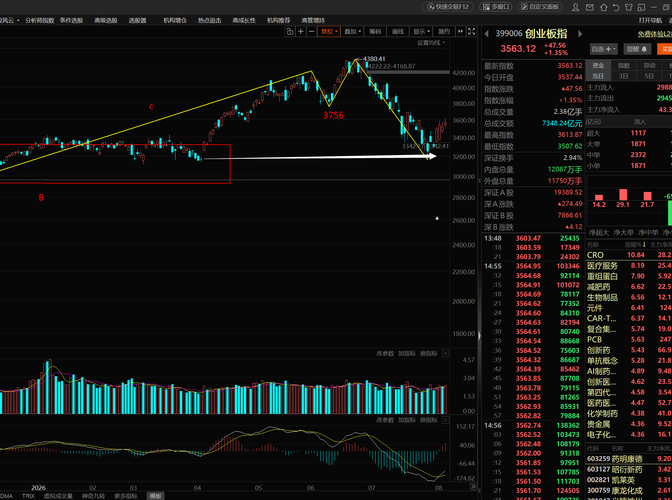Click the home icon in title bar
The image size is (672, 500).
tap(603, 7)
